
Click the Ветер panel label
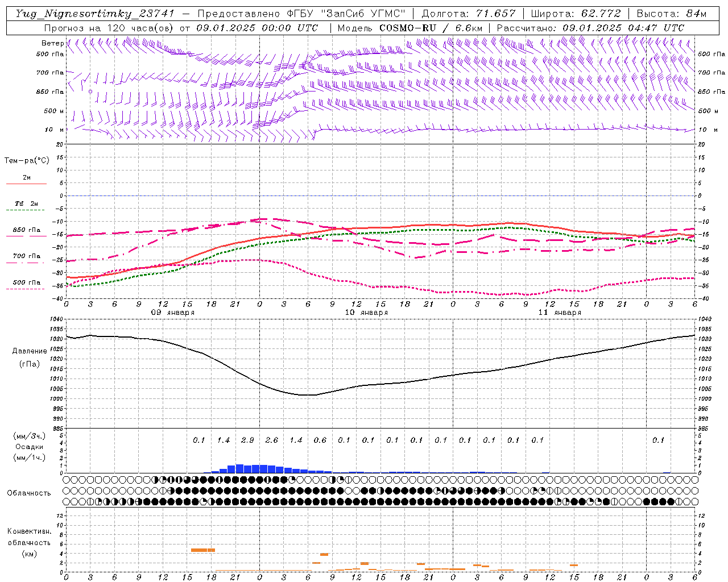click(52, 43)
